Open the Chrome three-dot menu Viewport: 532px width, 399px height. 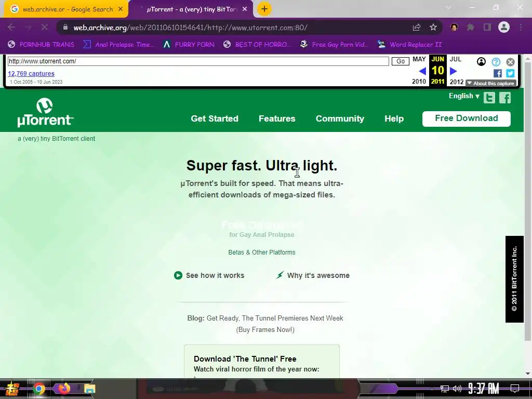click(521, 27)
